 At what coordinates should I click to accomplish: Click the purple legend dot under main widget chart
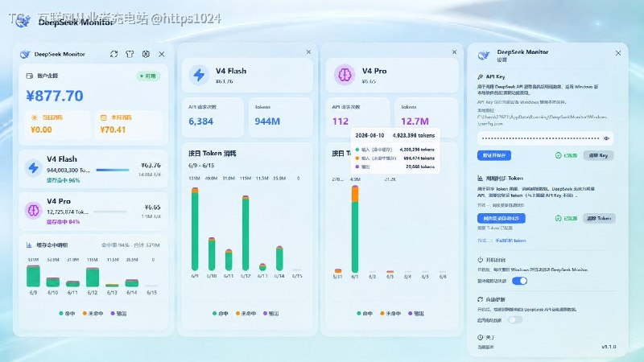click(113, 313)
